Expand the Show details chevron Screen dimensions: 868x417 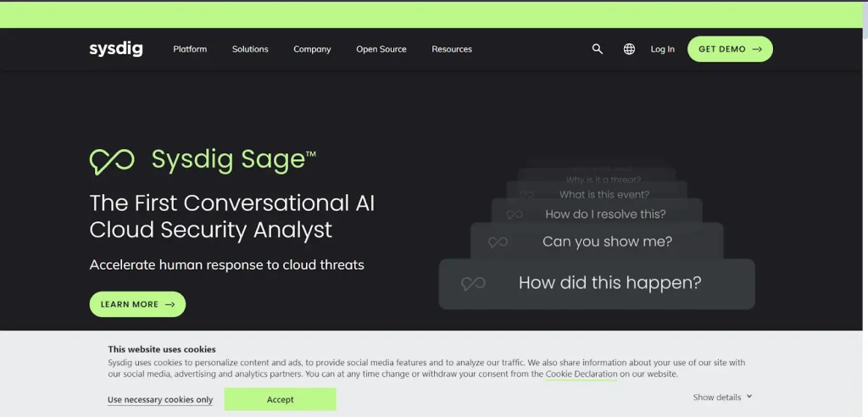(x=749, y=397)
